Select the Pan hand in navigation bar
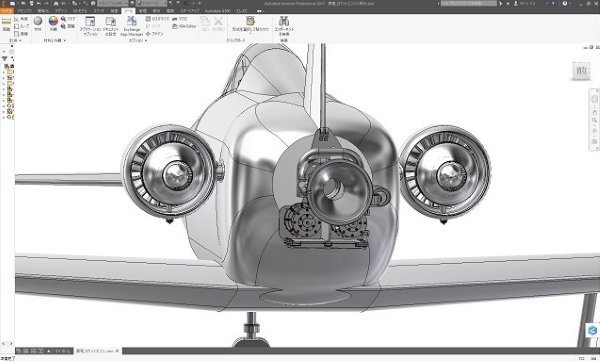The image size is (600, 362). [x=594, y=113]
